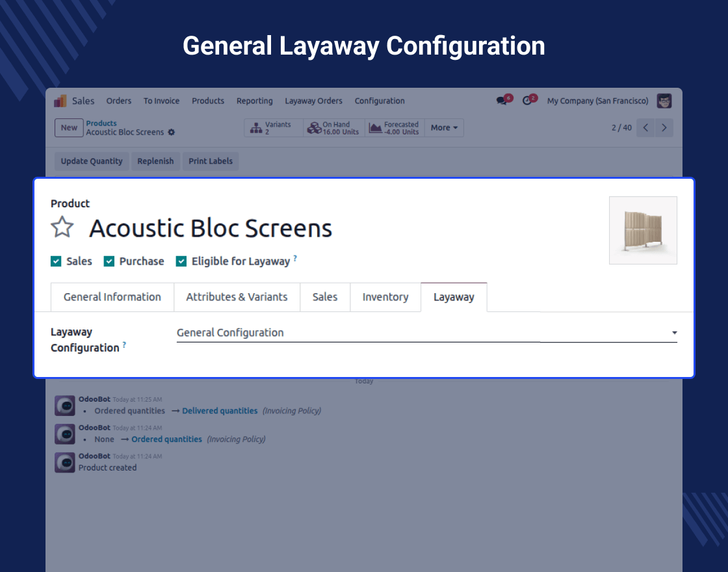
Task: Uncheck the Sales checkbox
Action: click(x=56, y=261)
